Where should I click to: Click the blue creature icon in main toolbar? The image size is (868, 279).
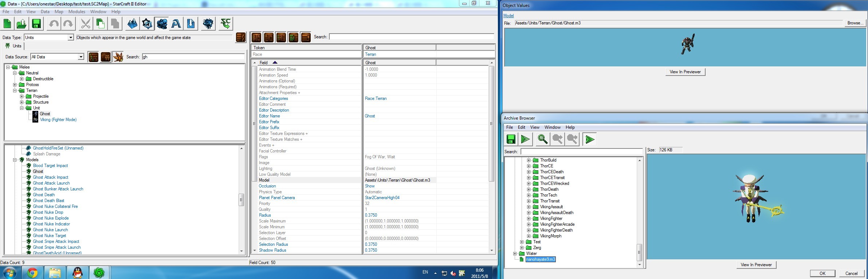click(x=208, y=24)
